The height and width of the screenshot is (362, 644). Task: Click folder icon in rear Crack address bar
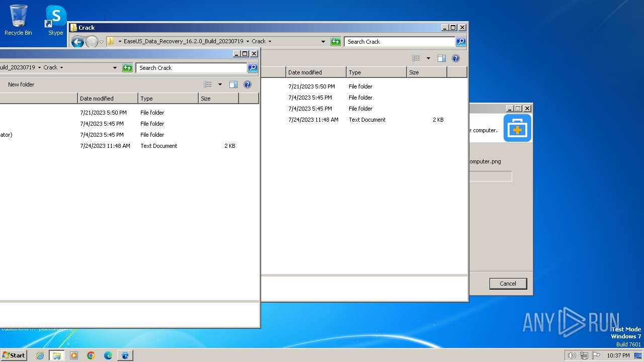111,41
